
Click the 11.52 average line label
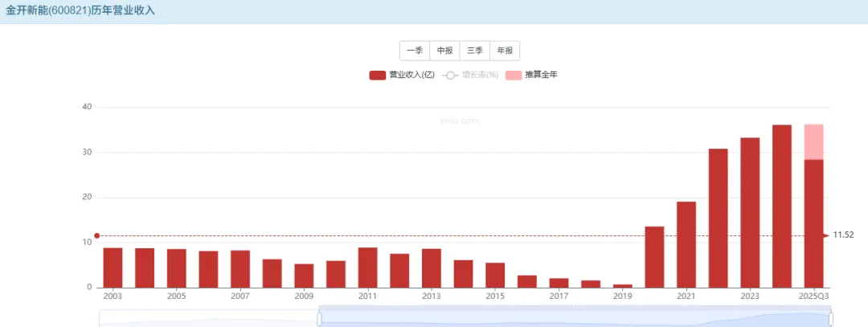tap(844, 235)
